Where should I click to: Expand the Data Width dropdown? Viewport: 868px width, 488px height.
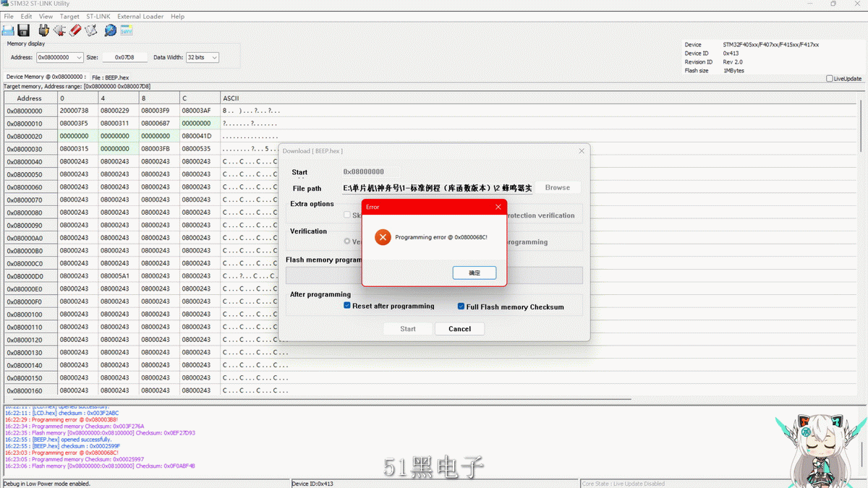(x=214, y=57)
